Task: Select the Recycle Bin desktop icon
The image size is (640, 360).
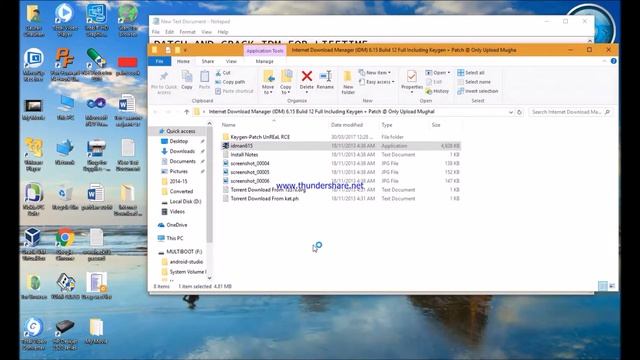Action: (x=65, y=198)
